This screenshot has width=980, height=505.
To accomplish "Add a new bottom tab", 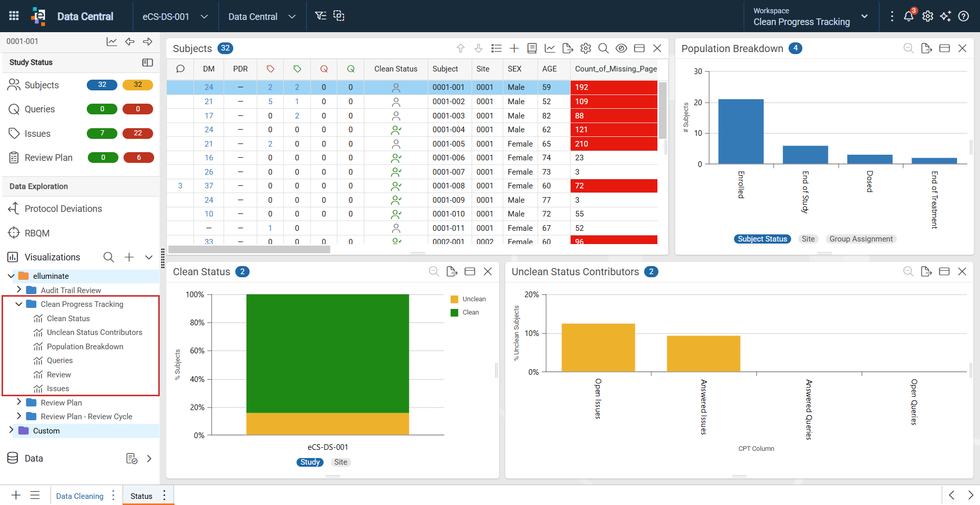I will [x=16, y=495].
